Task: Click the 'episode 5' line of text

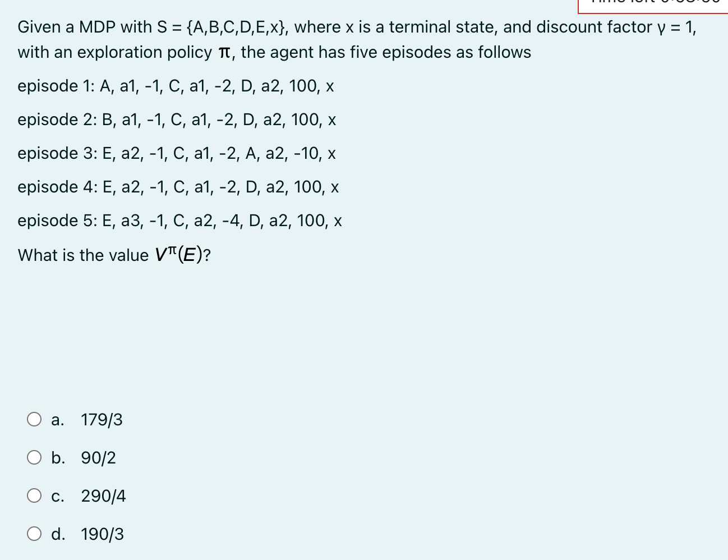Action: point(179,221)
